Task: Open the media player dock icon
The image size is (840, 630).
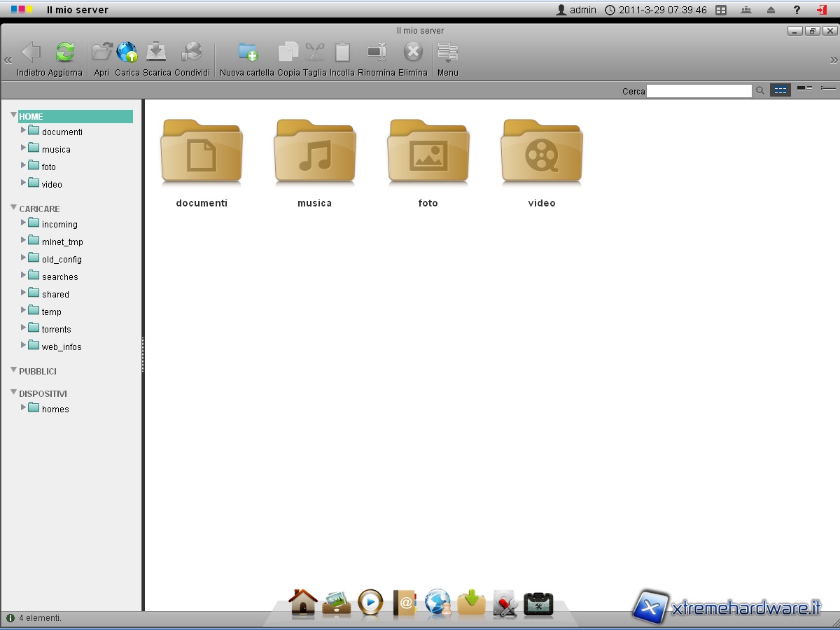Action: [370, 603]
